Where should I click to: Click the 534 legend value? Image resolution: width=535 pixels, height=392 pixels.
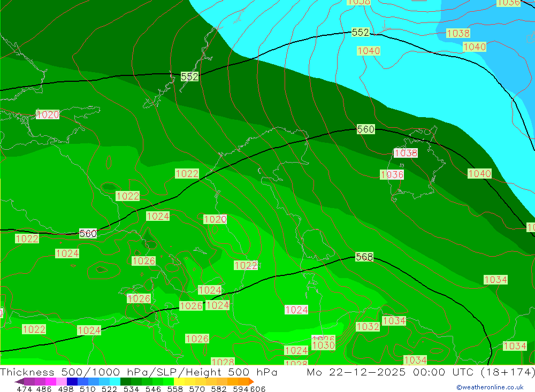(x=132, y=389)
